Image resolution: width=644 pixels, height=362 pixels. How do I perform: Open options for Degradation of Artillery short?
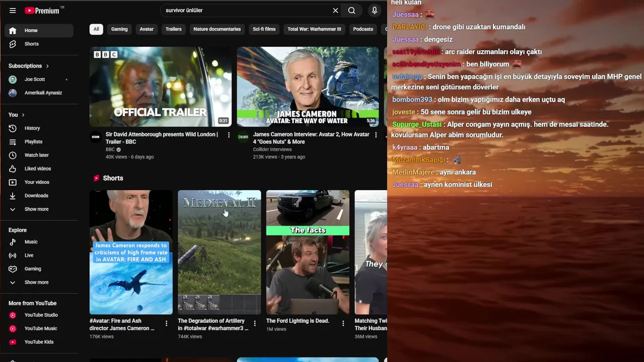(x=255, y=323)
